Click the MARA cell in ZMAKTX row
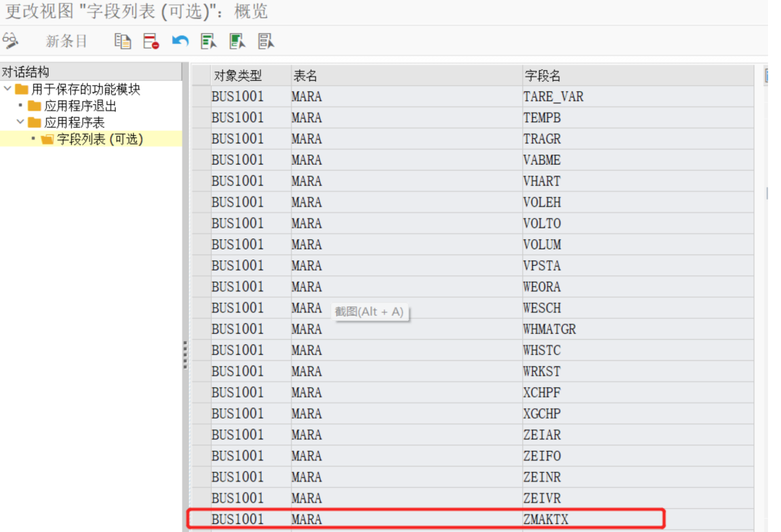This screenshot has width=781, height=532. click(406, 520)
